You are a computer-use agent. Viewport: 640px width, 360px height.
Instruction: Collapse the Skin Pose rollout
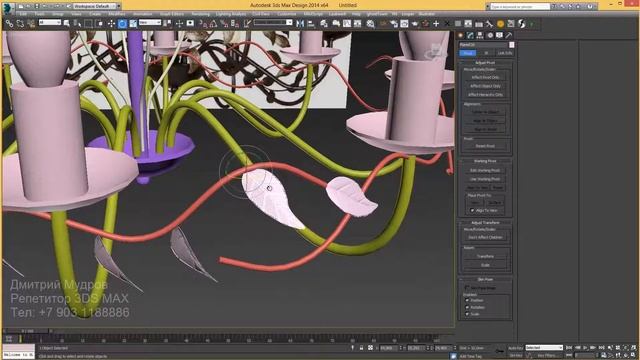coord(485,280)
